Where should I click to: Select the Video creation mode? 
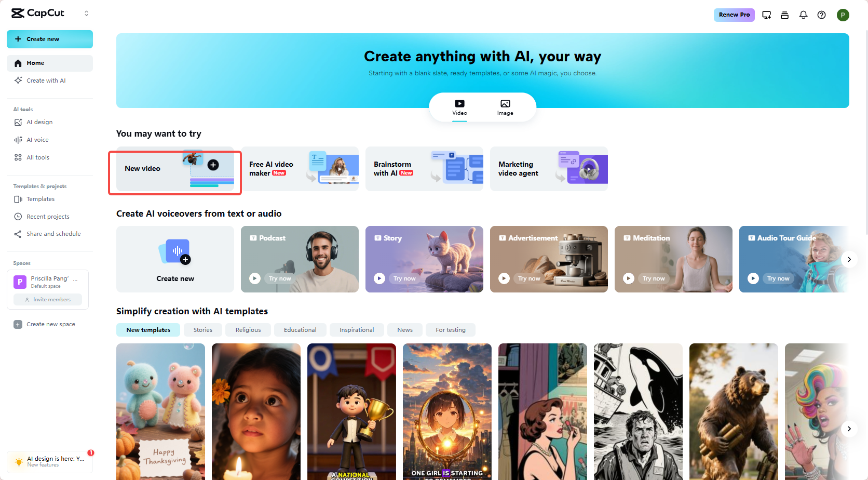(x=459, y=107)
